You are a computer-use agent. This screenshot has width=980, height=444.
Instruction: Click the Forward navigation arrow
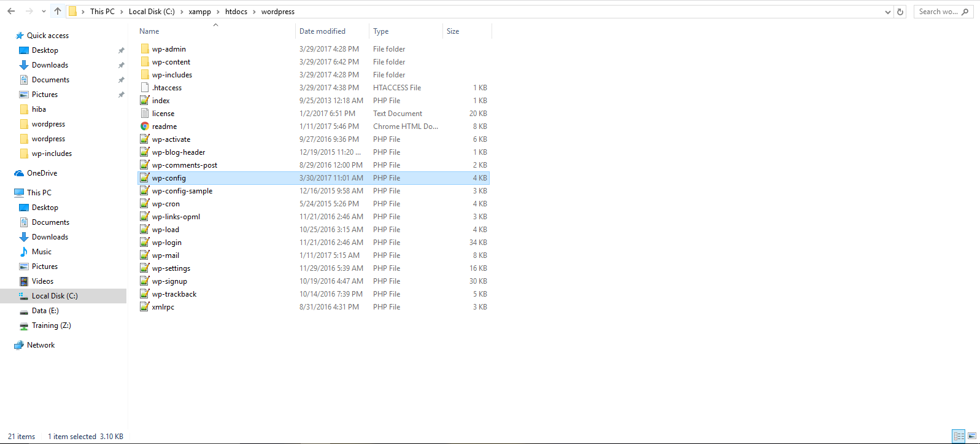(x=29, y=11)
